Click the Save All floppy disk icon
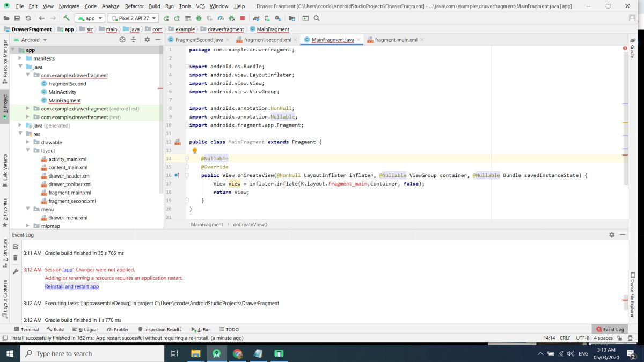Screen dimensions: 644x362 click(x=17, y=18)
